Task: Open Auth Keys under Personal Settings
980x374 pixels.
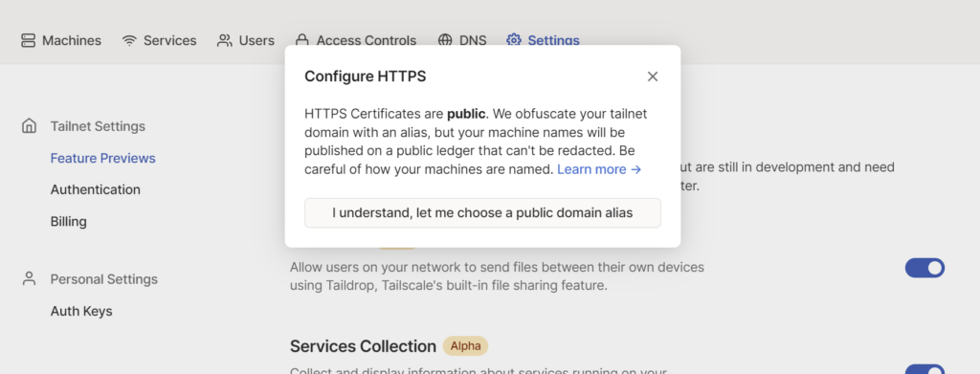Action: [81, 311]
